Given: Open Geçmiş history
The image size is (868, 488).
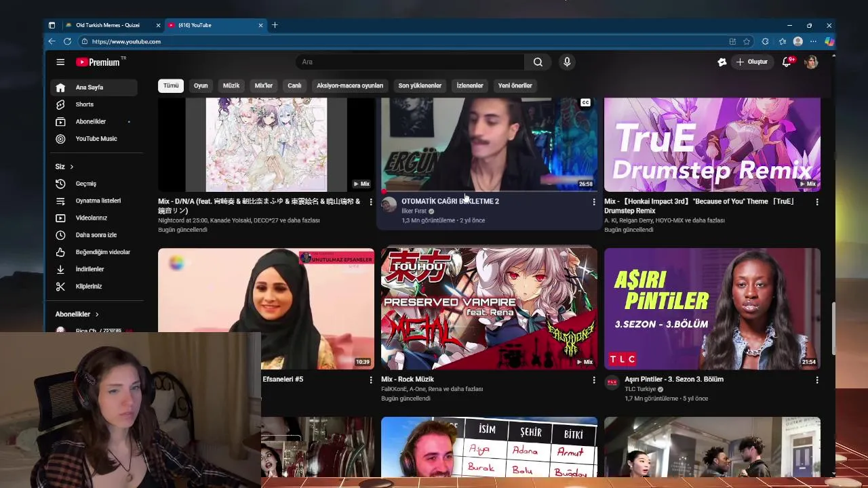Looking at the screenshot, I should click(94, 184).
